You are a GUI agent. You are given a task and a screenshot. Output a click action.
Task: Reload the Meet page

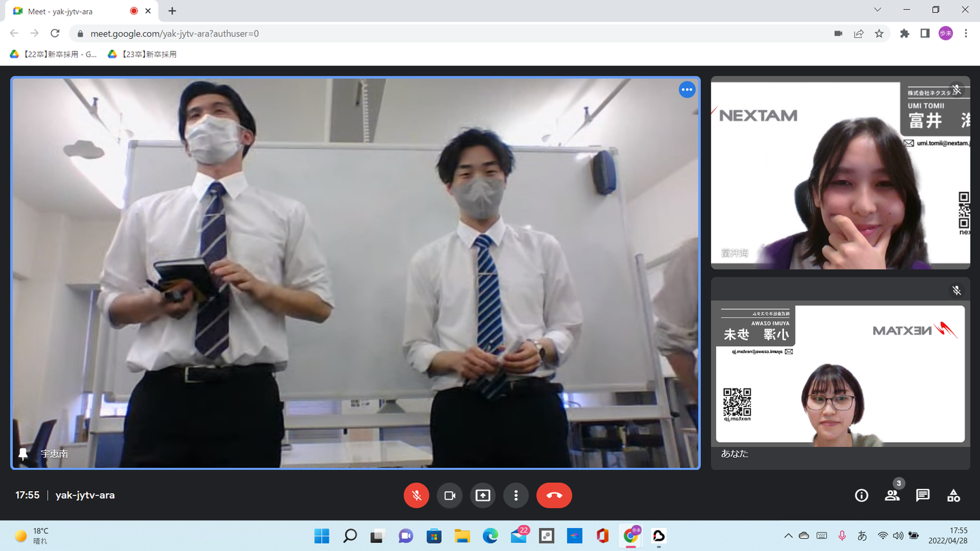(55, 33)
